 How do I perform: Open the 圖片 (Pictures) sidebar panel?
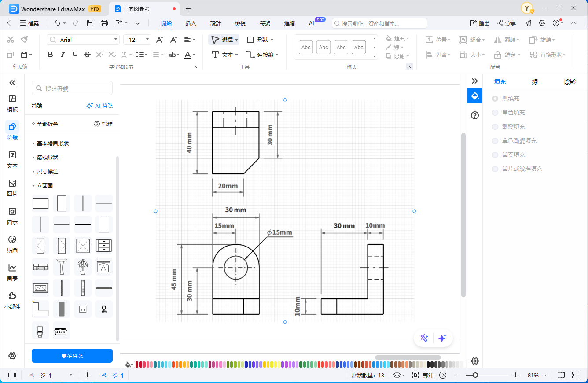12,188
